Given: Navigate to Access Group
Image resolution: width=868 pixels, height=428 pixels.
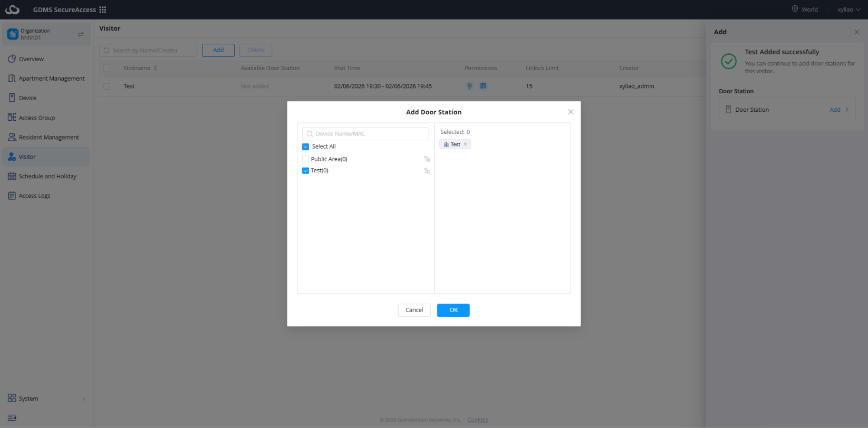Looking at the screenshot, I should click(37, 118).
